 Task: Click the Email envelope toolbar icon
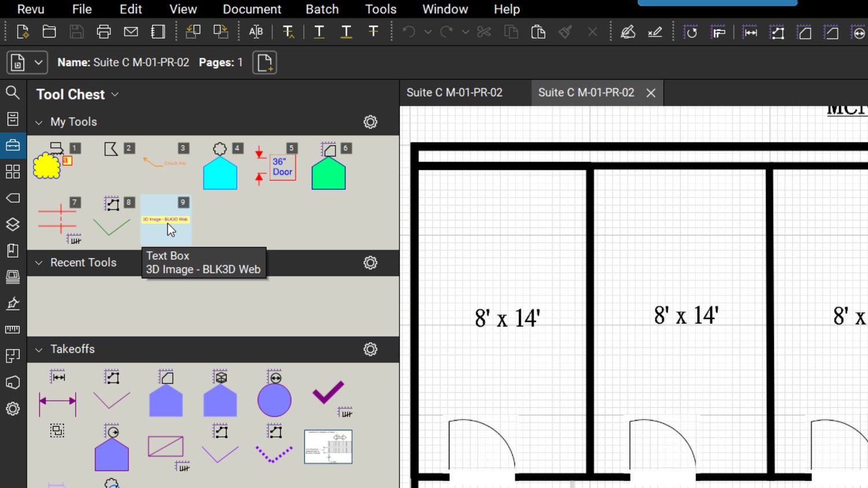click(x=131, y=32)
